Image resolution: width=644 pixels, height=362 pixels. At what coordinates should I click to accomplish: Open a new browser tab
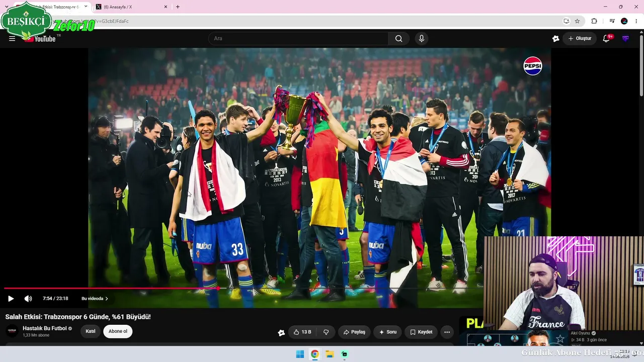tap(178, 7)
